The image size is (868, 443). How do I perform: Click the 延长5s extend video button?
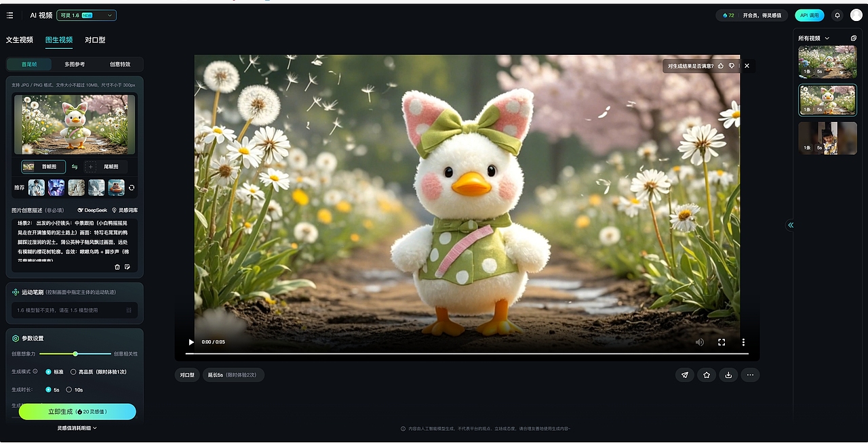click(x=234, y=375)
